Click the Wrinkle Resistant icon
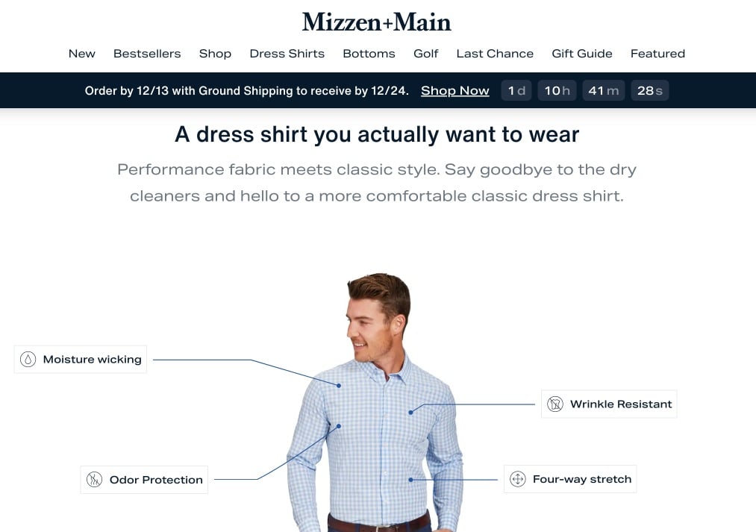 [x=555, y=404]
